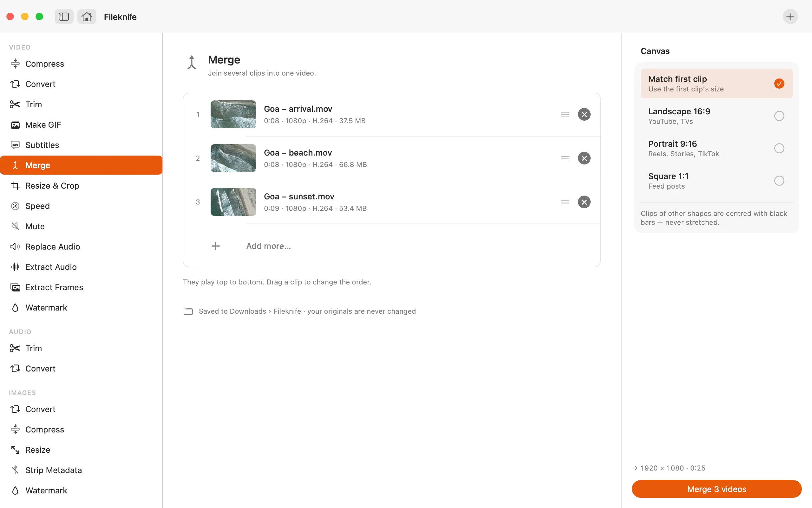Open audio Trim tool in sidebar
The image size is (812, 508).
pyautogui.click(x=81, y=348)
